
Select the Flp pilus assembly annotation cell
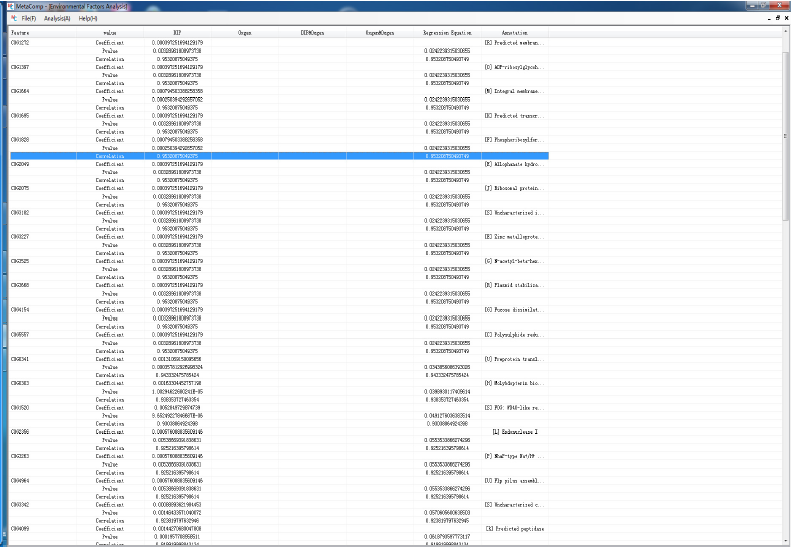[512, 480]
